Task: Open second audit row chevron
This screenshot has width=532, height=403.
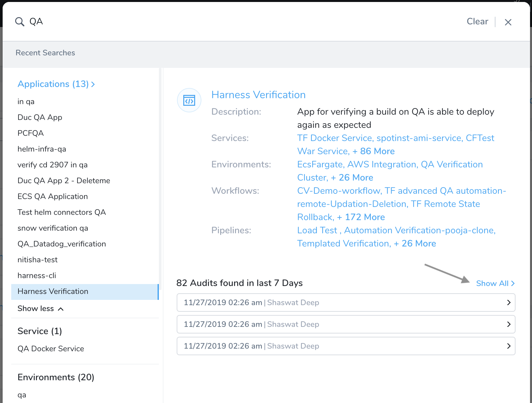Action: tap(509, 324)
